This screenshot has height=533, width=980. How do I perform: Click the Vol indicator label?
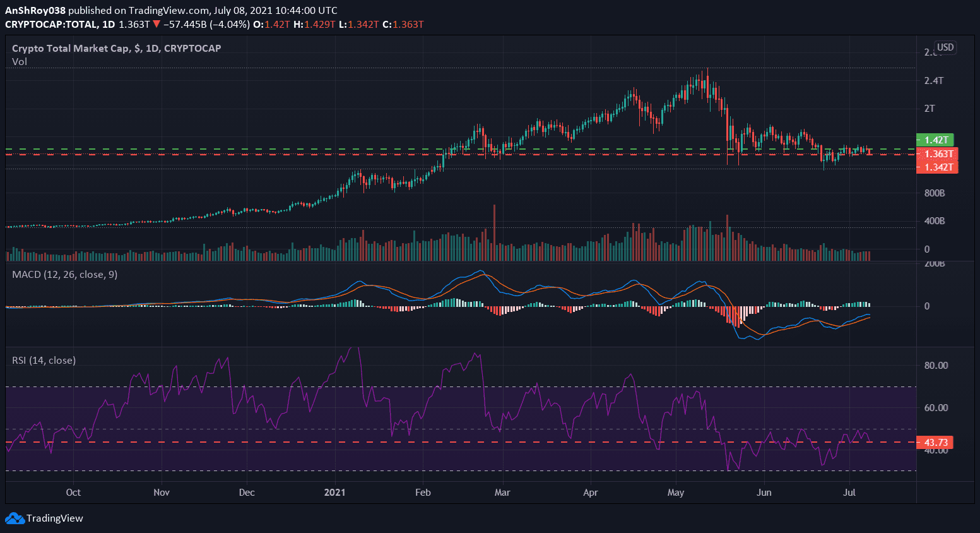(20, 62)
